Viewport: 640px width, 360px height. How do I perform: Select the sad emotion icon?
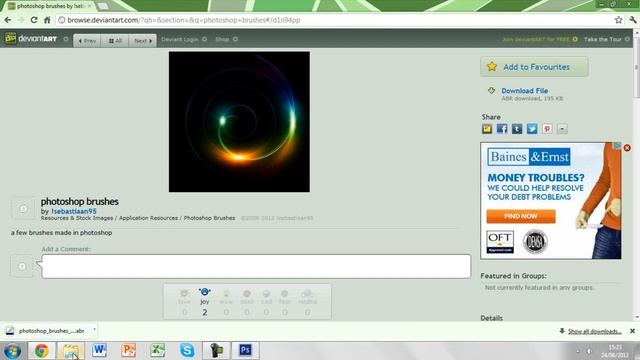click(266, 293)
